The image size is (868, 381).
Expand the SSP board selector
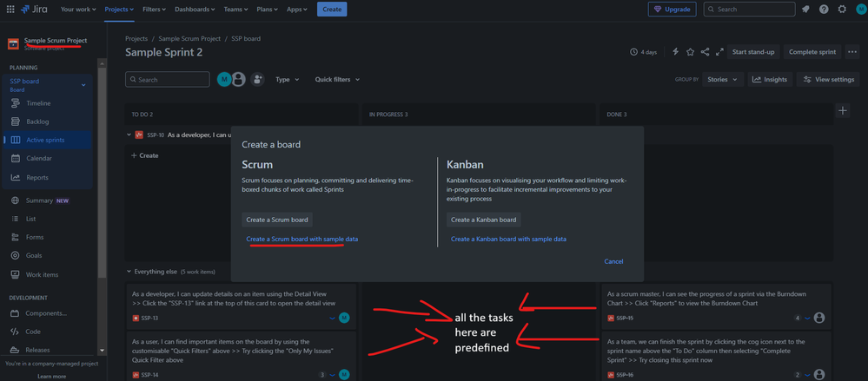tap(83, 84)
